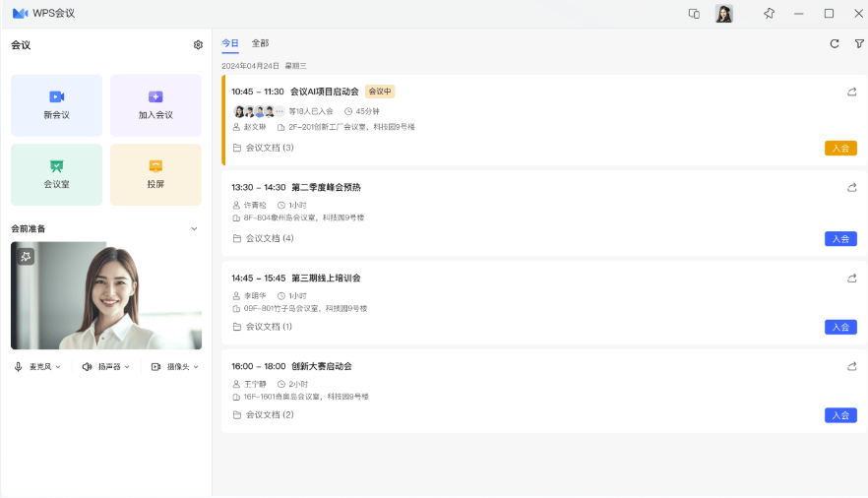Toggle the 扬声器 speaker icon
Image resolution: width=868 pixels, height=498 pixels.
point(87,366)
